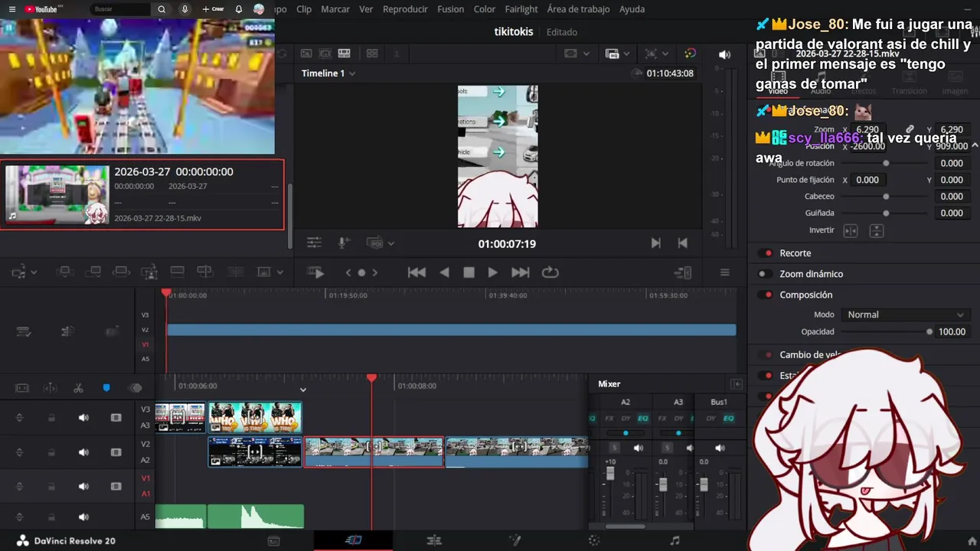Open viewer tools sliders icon below viewer

(314, 243)
